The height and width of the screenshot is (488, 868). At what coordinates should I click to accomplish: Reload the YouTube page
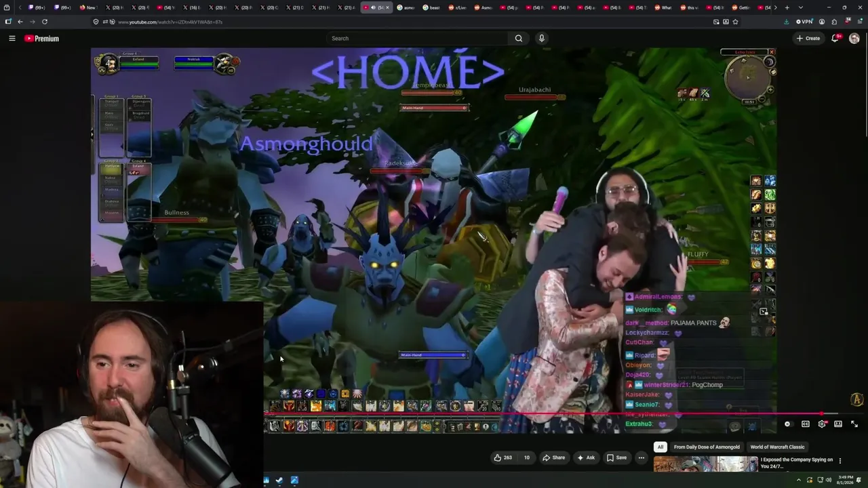(x=45, y=22)
